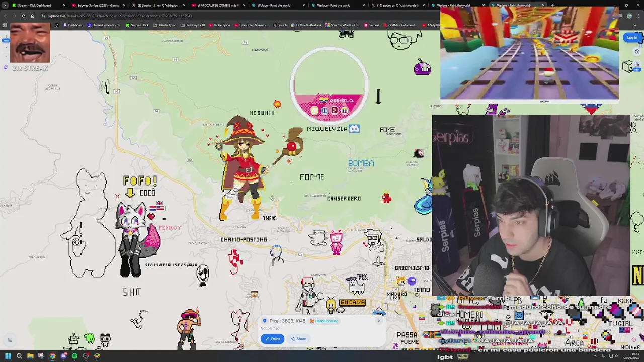
Task: Open the Free Green Screen bookmark
Action: (x=252, y=25)
